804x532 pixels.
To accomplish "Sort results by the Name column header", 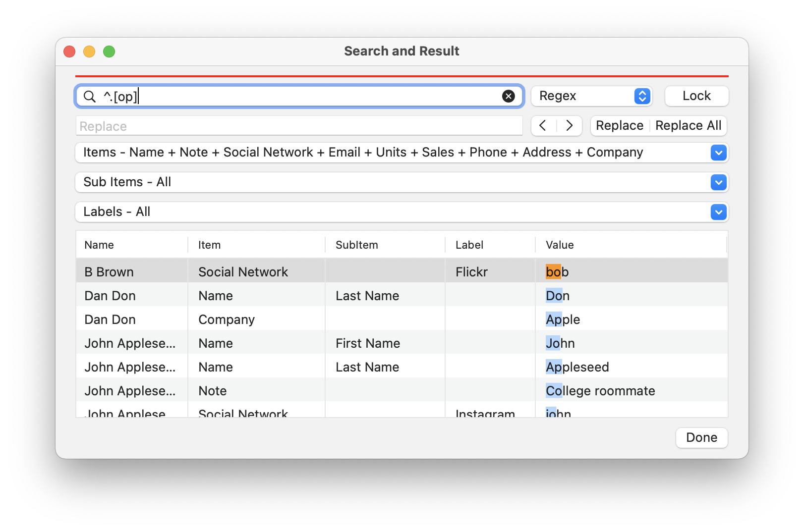I will click(x=99, y=245).
